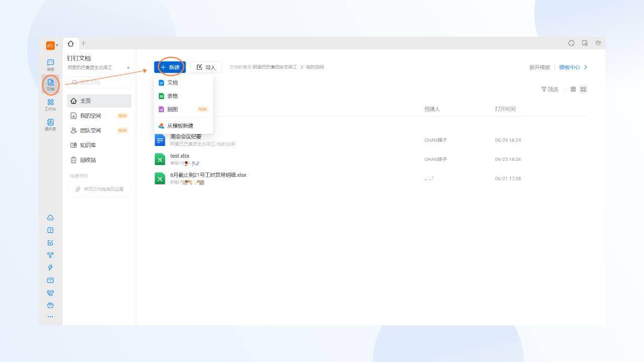Click the 搜索文档 search field
This screenshot has width=644, height=362.
click(99, 82)
